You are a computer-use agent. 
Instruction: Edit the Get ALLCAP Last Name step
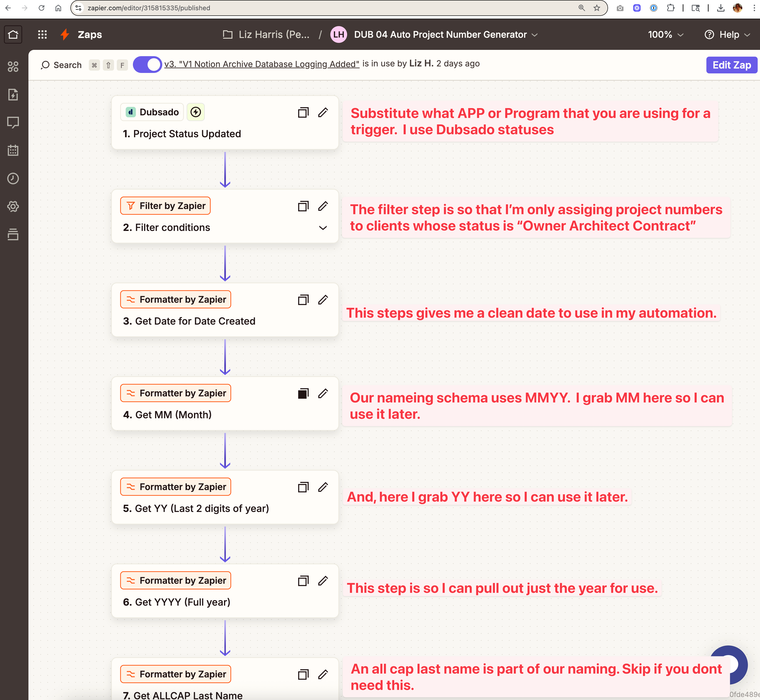click(x=323, y=675)
